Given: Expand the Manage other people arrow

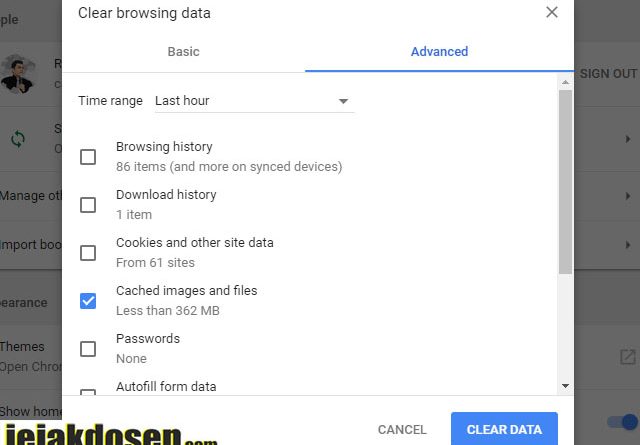Looking at the screenshot, I should click(628, 196).
